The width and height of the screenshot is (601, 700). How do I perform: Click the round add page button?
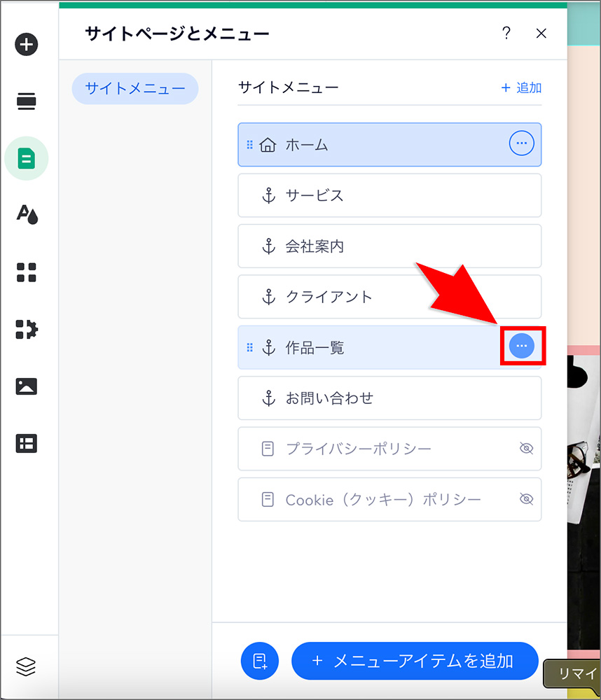[x=260, y=661]
